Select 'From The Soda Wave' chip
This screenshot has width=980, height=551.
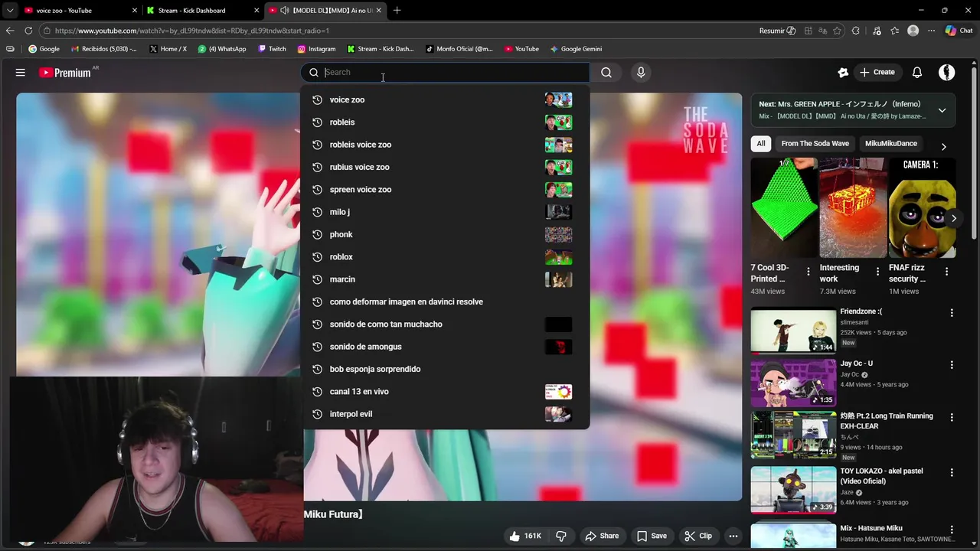click(815, 143)
